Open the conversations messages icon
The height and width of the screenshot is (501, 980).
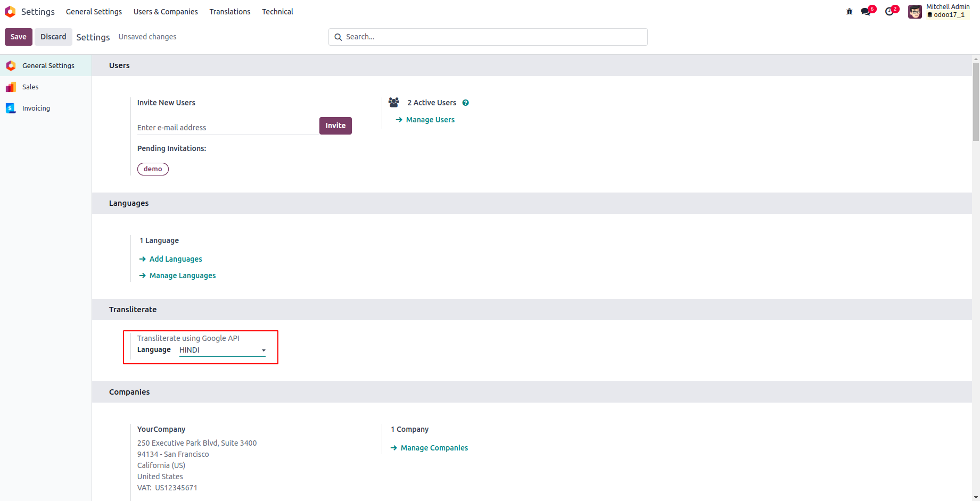point(866,12)
